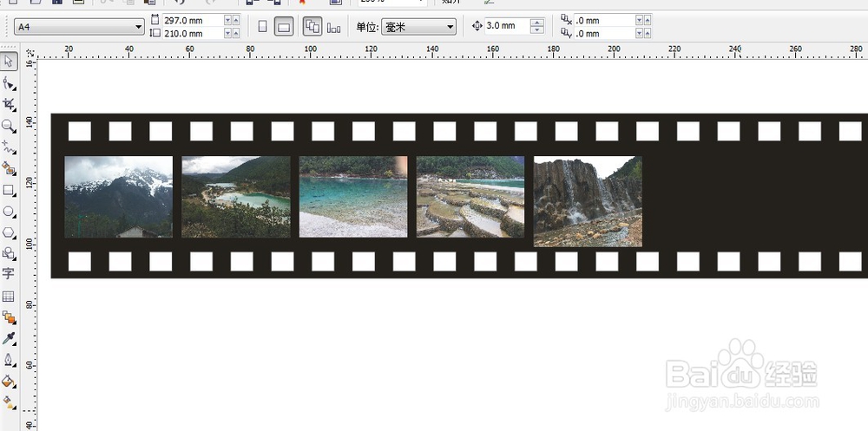This screenshot has width=868, height=431.
Task: Click the duplicate distance Y field
Action: 604,34
